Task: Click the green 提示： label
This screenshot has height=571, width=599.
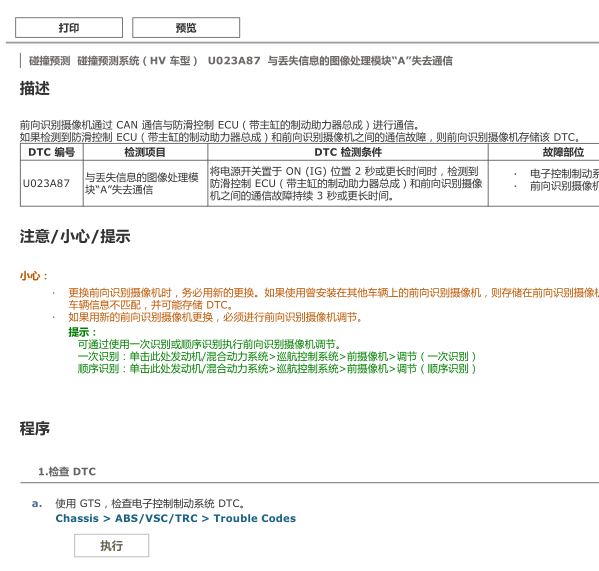Action: tap(83, 332)
